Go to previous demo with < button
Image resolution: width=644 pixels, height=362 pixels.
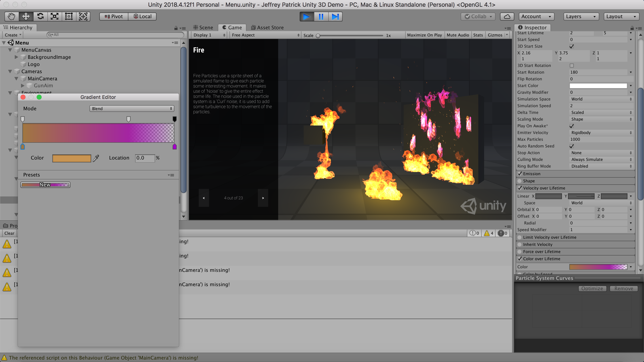pyautogui.click(x=204, y=198)
